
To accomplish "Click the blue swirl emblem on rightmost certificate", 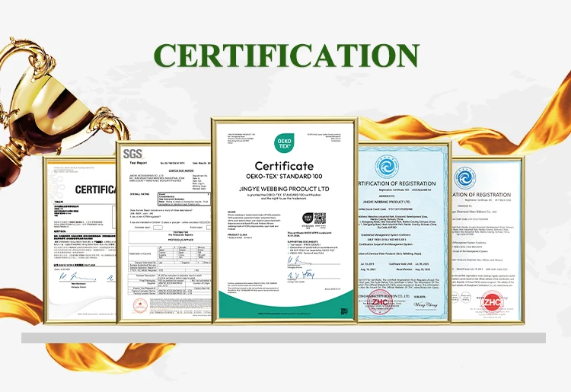I will click(465, 178).
